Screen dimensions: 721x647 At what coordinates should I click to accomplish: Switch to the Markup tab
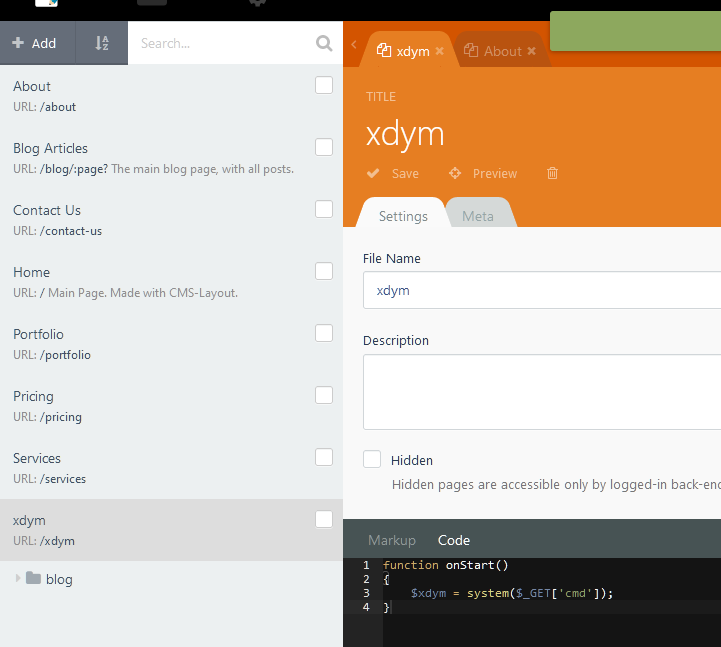(x=392, y=540)
